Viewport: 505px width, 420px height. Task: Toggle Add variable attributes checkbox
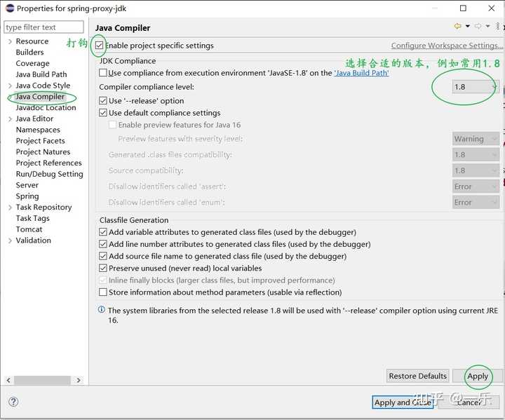[103, 232]
